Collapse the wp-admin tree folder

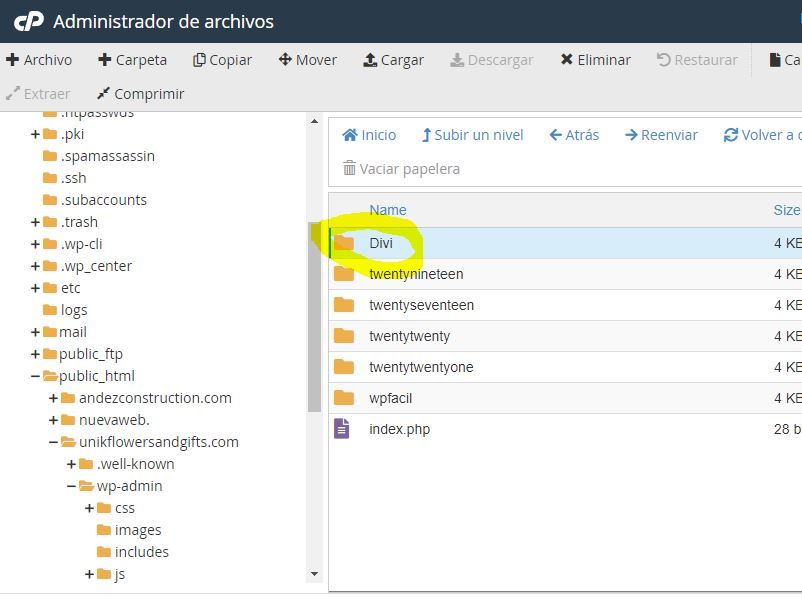71,486
